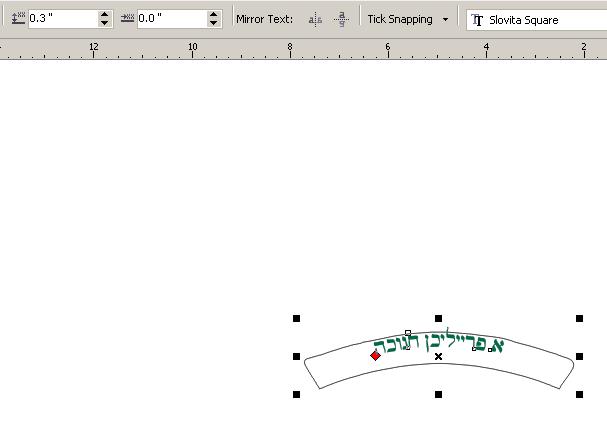
Task: Increase the distance from path value
Action: [x=105, y=14]
